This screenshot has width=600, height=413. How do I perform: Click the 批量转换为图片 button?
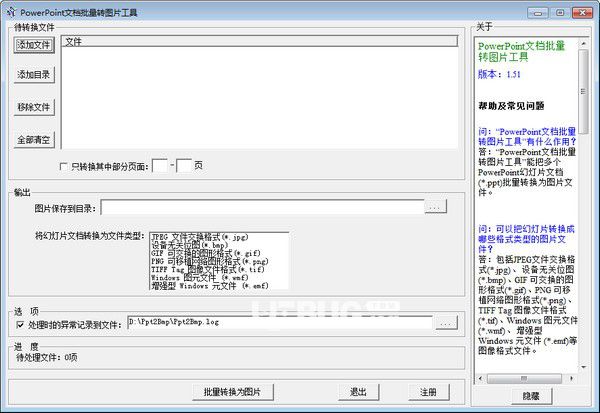coord(233,392)
